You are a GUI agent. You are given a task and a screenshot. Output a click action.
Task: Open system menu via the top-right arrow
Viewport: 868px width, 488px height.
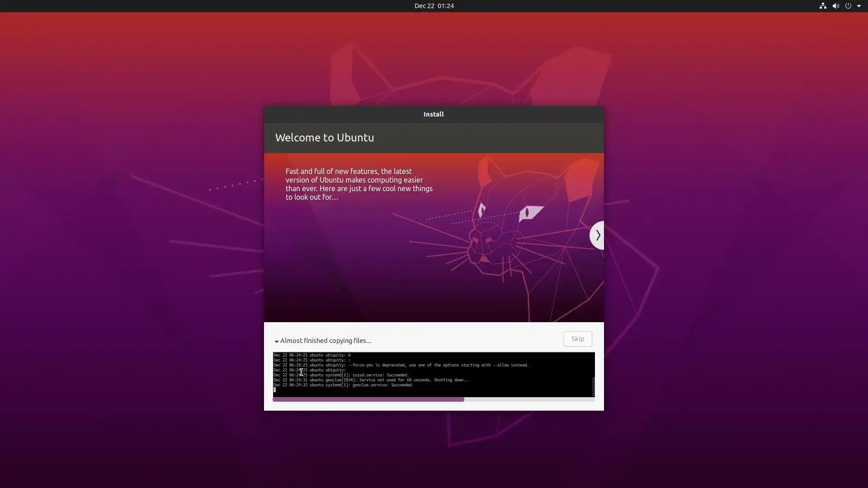[859, 6]
